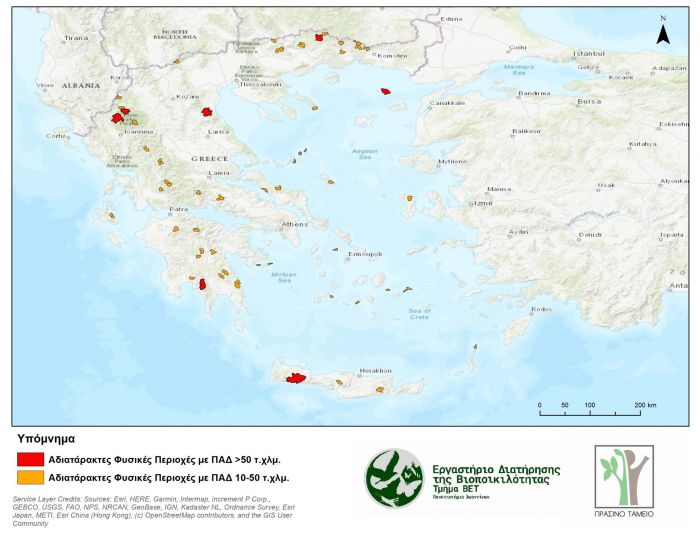
Task: Select the red area on the northern Greek border
Action: coord(319,37)
